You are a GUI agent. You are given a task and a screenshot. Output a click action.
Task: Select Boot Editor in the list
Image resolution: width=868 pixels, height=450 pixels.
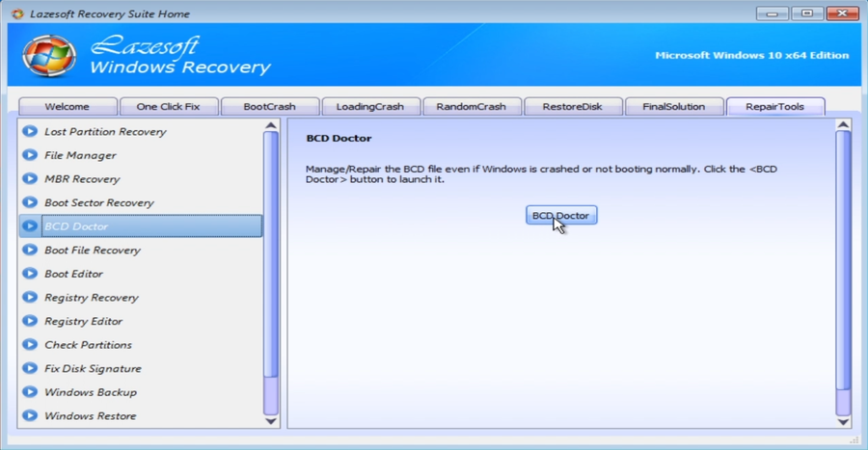click(x=141, y=274)
